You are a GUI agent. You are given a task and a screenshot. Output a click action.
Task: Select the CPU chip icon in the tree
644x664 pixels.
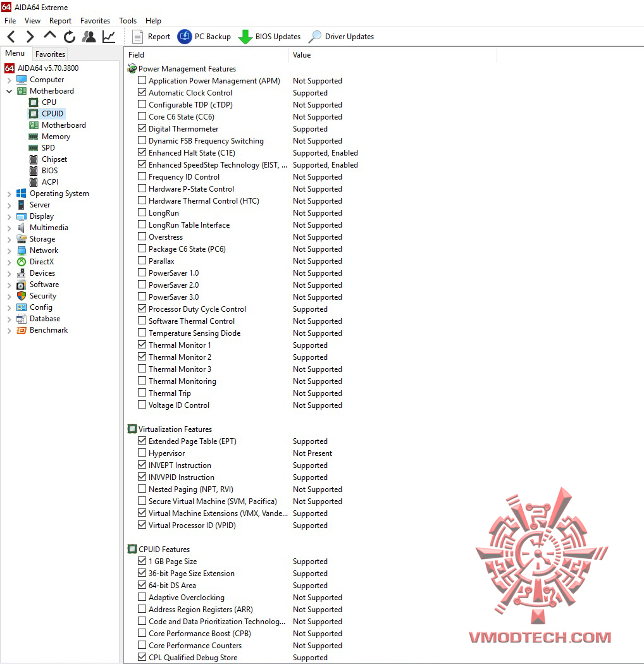pos(34,102)
